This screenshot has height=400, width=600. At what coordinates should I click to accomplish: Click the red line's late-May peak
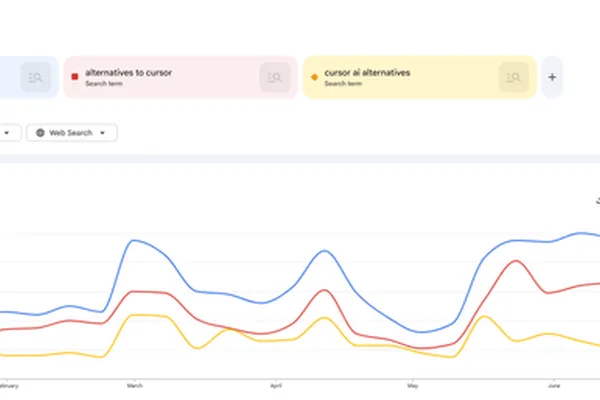516,261
